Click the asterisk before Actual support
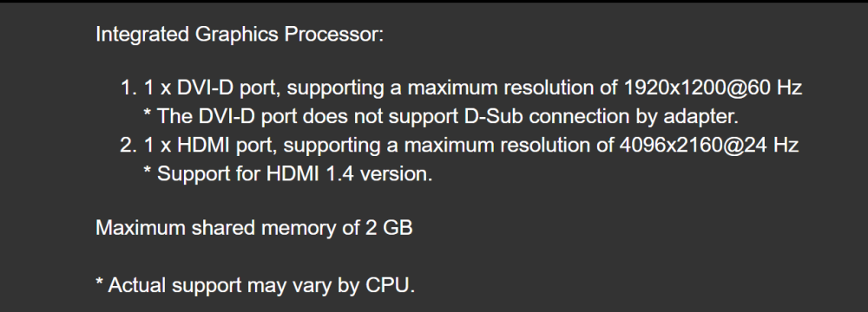The image size is (868, 312). pyautogui.click(x=100, y=283)
